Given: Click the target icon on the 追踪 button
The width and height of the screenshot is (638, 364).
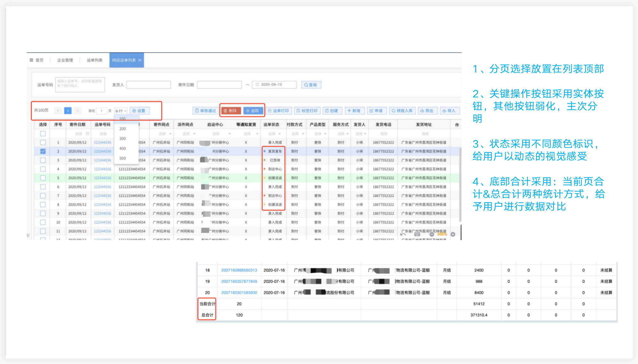Looking at the screenshot, I should 248,111.
